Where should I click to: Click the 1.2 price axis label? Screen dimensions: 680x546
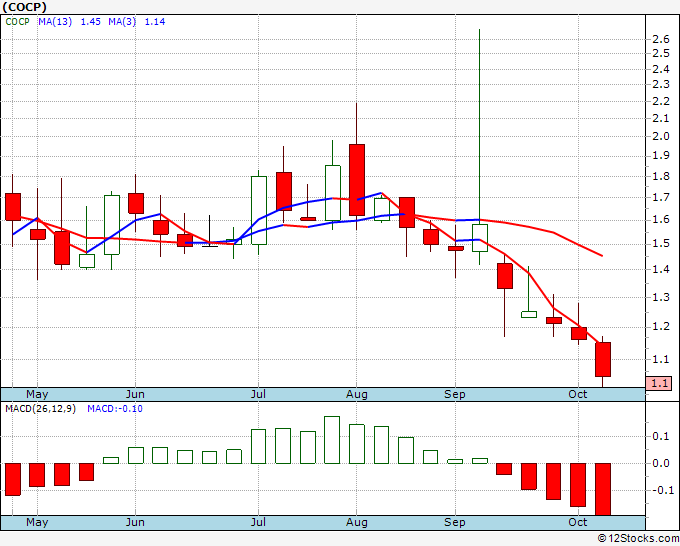[x=660, y=327]
